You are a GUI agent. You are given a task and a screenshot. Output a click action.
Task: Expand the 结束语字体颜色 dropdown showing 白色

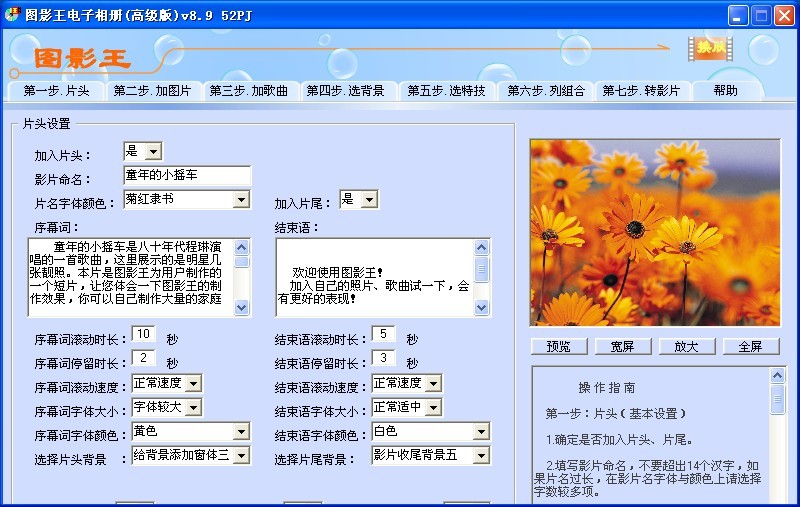[x=481, y=432]
